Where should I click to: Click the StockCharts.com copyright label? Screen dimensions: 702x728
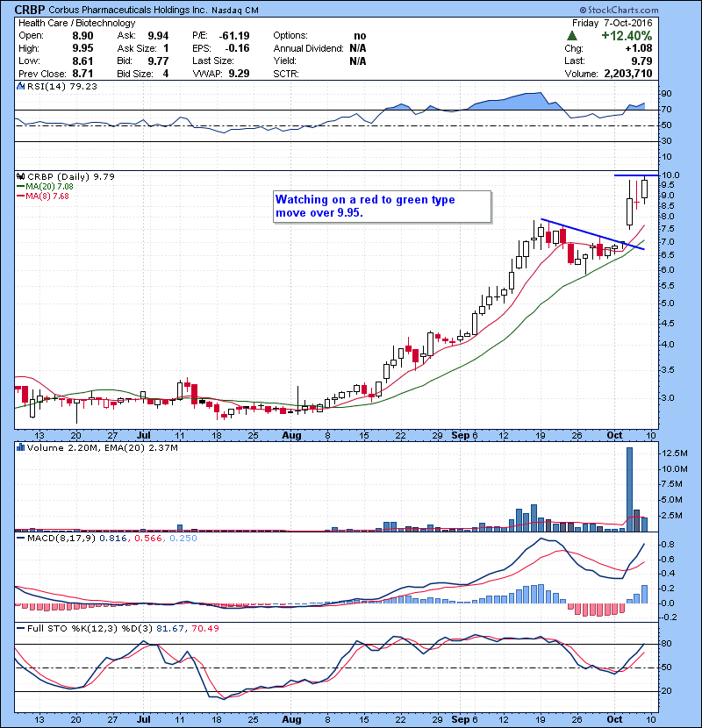619,10
